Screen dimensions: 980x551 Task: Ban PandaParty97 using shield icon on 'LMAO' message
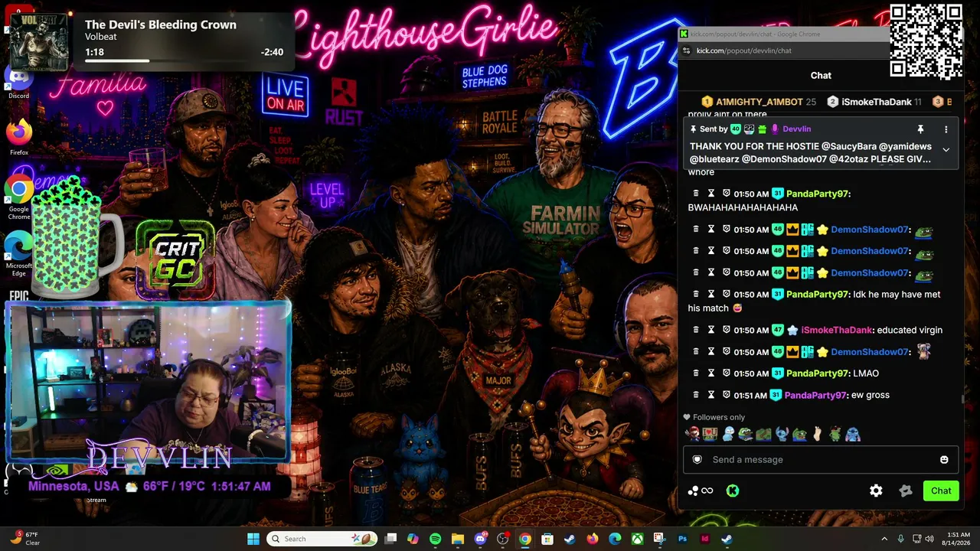coord(727,373)
